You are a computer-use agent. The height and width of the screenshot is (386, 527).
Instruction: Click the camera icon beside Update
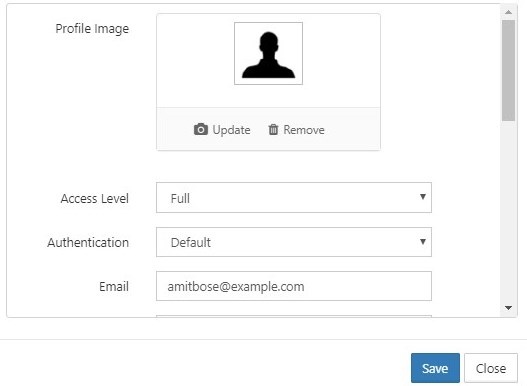201,129
